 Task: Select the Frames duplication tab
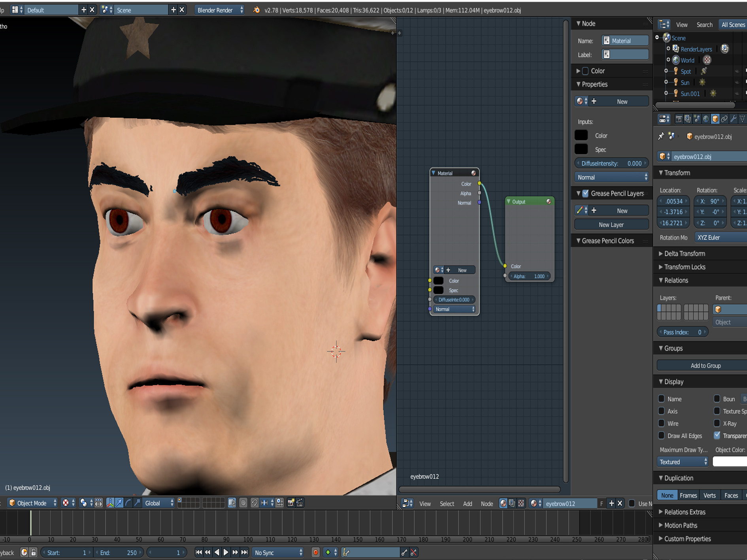tap(688, 495)
